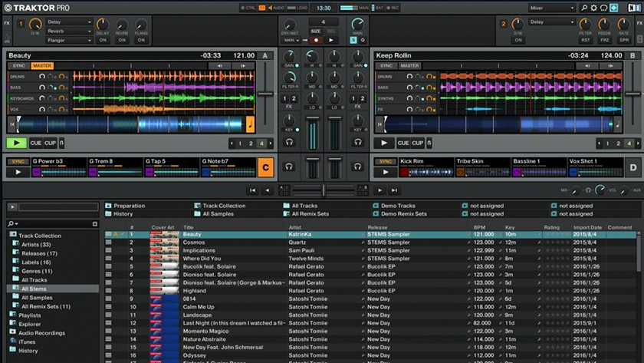Click the iTunes node icon in browser tree
The height and width of the screenshot is (363, 644).
[13, 342]
